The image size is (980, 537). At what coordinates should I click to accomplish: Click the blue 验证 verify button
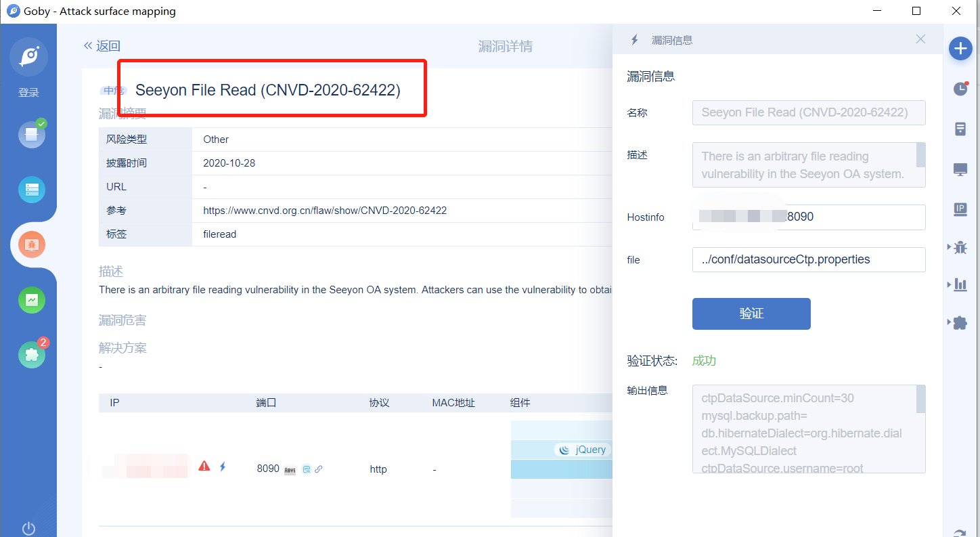click(751, 314)
